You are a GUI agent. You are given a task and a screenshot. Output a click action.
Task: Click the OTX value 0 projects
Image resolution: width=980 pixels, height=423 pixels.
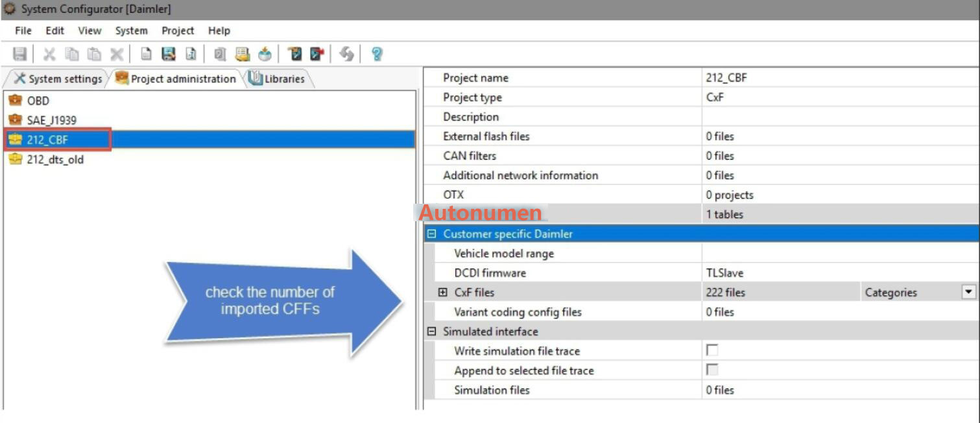point(730,195)
